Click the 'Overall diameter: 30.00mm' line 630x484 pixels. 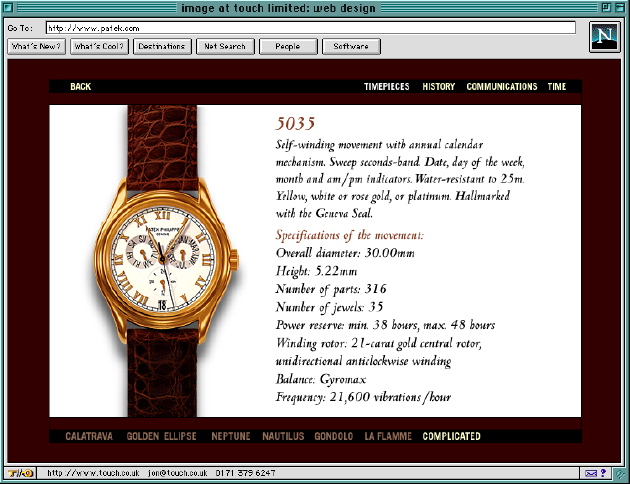[x=345, y=253]
